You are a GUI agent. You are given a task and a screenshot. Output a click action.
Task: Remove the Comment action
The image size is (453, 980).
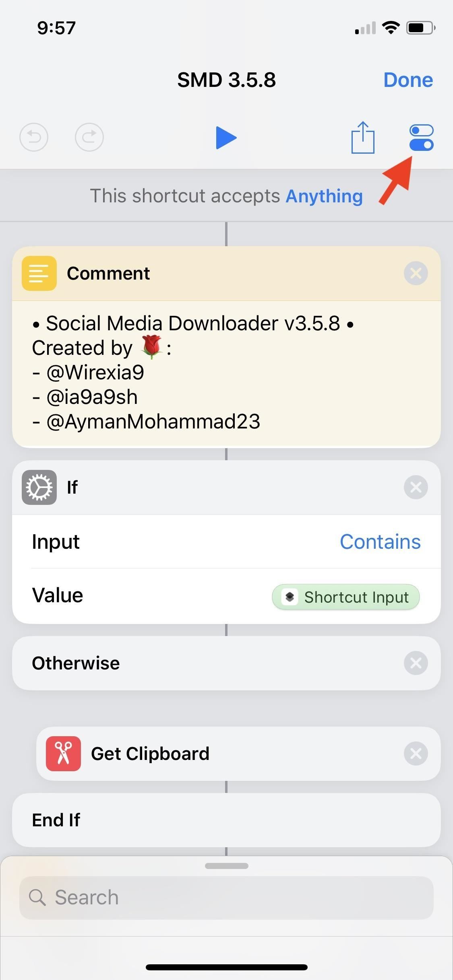416,274
